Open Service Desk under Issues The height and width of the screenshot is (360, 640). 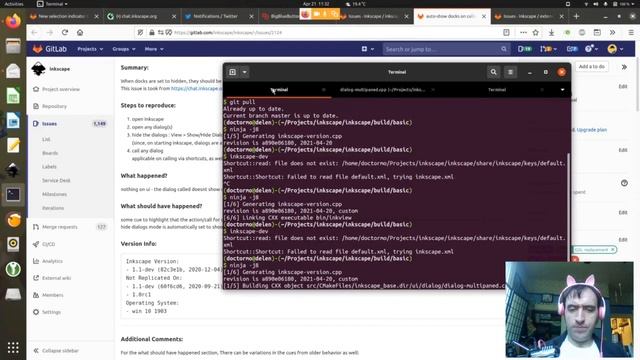[x=56, y=180]
